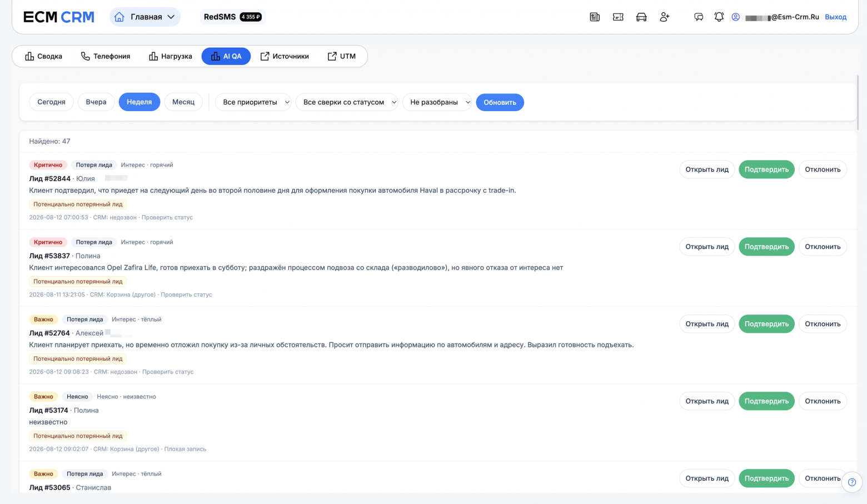Open the chat messages icon

[699, 17]
